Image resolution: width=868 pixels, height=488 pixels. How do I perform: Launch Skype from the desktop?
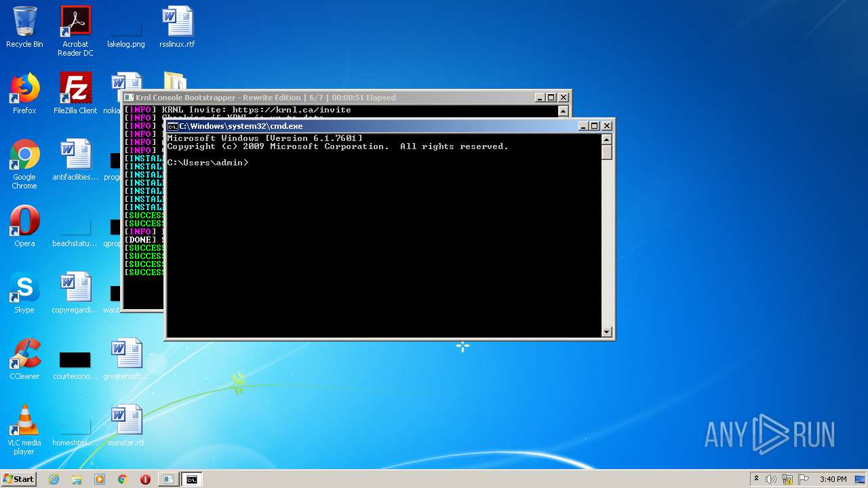click(24, 293)
